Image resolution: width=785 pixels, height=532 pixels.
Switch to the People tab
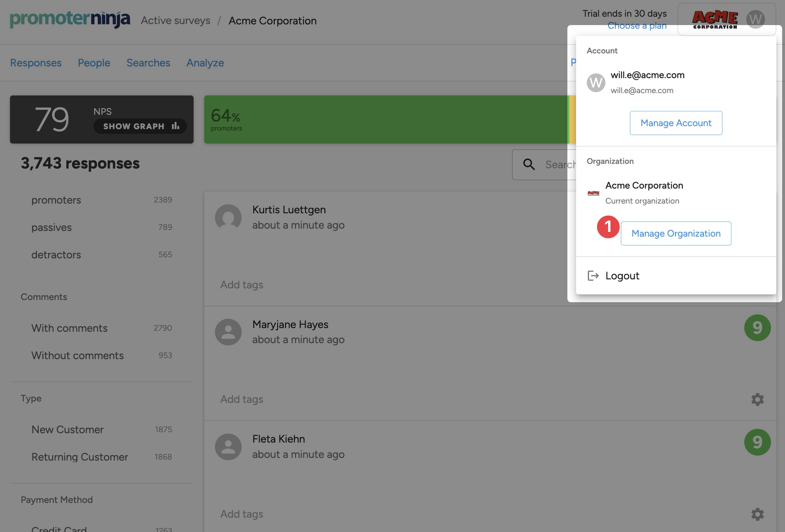pyautogui.click(x=94, y=63)
